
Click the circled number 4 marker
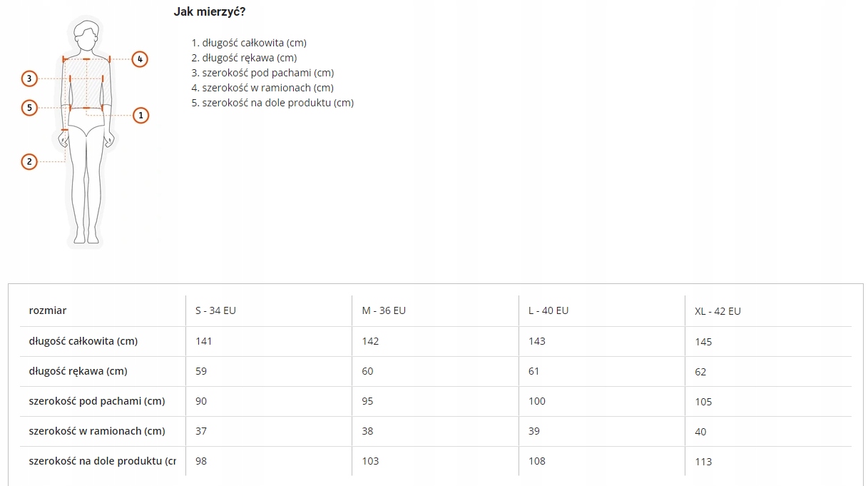(141, 59)
